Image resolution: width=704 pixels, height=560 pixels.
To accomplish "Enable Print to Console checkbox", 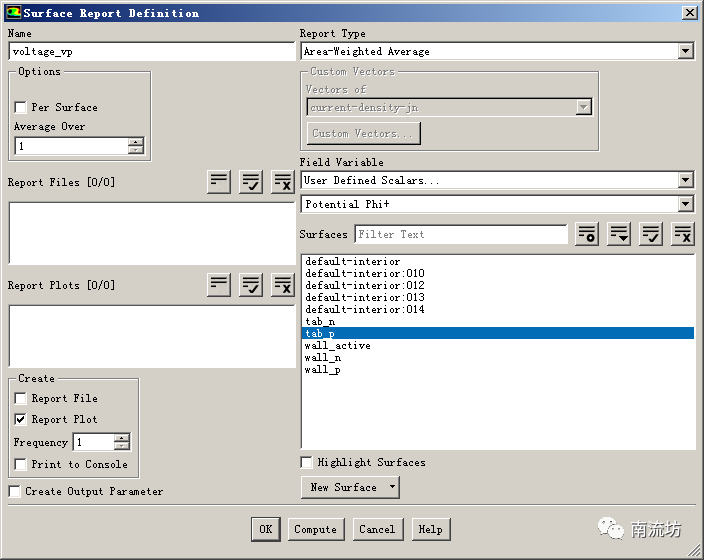I will (20, 464).
